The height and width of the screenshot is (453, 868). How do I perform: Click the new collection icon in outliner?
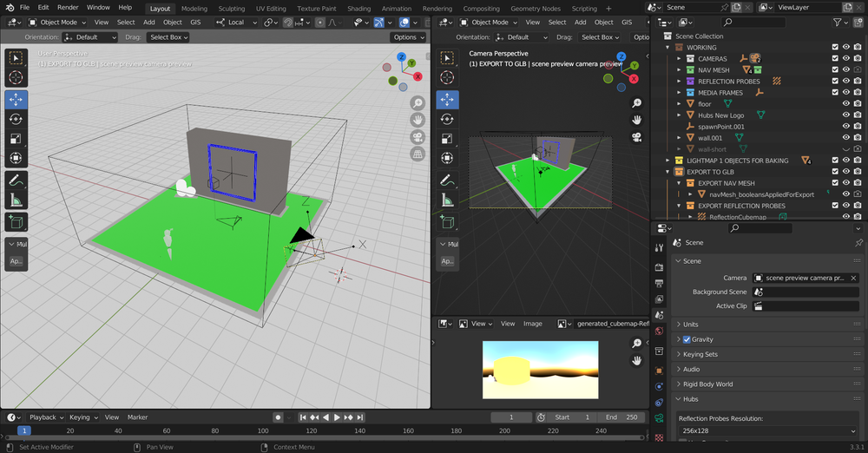[x=857, y=23]
